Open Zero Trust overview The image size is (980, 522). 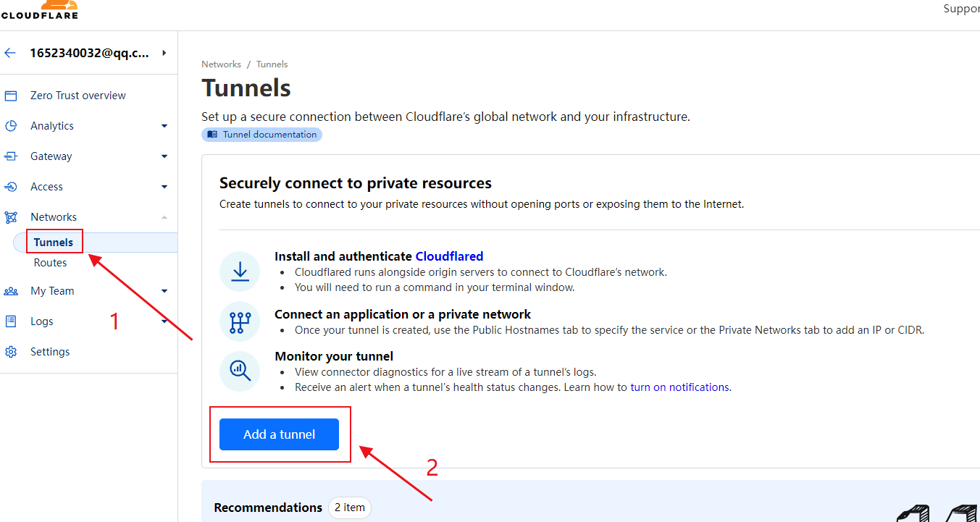click(78, 96)
